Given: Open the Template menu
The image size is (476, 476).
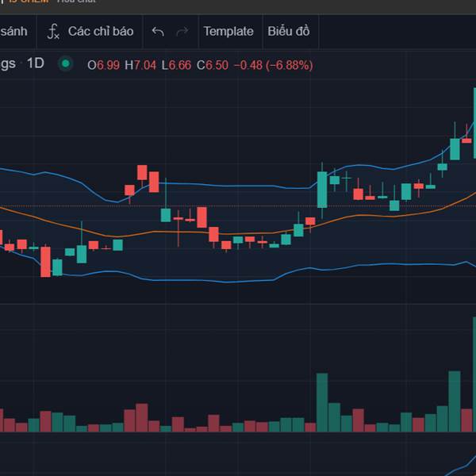Looking at the screenshot, I should (228, 32).
